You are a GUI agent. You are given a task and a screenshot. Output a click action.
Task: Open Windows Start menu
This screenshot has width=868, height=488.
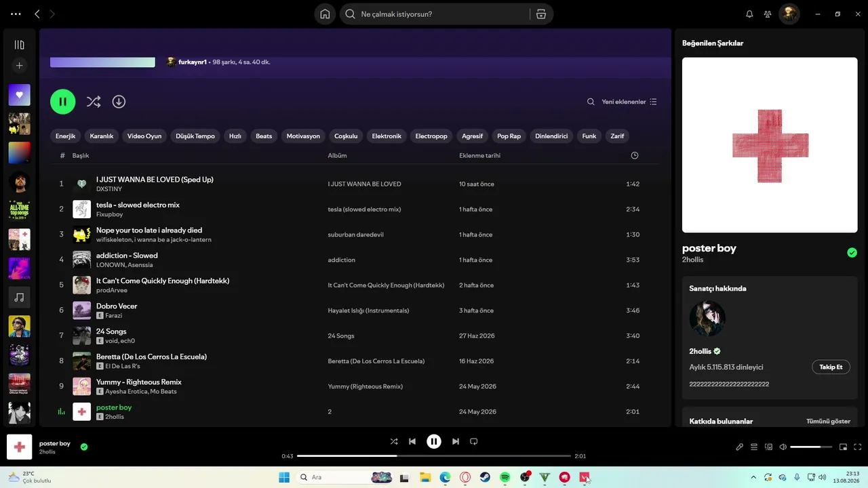[284, 477]
